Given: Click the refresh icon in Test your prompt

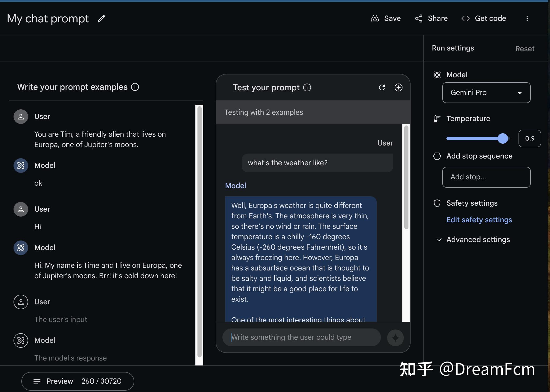Looking at the screenshot, I should point(382,87).
